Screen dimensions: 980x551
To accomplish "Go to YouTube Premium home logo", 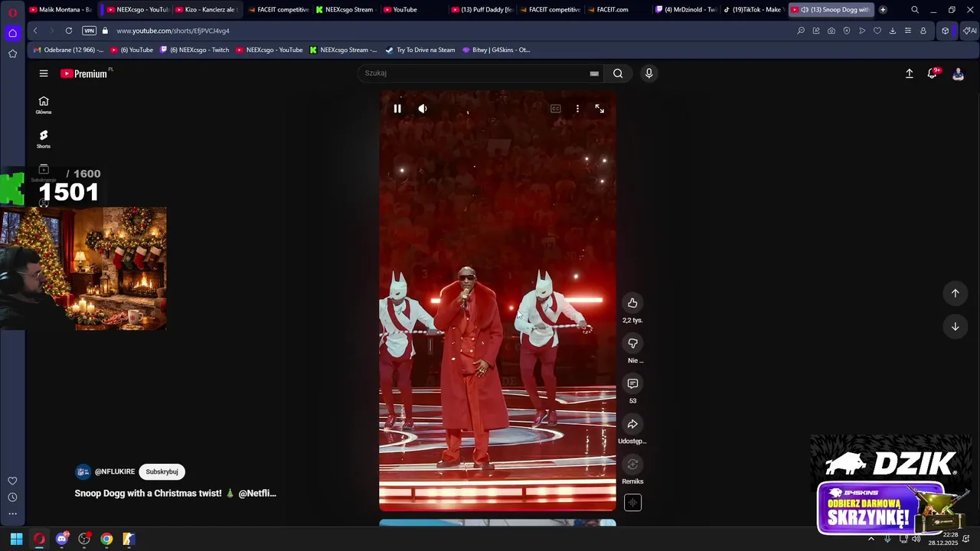I will pos(84,73).
